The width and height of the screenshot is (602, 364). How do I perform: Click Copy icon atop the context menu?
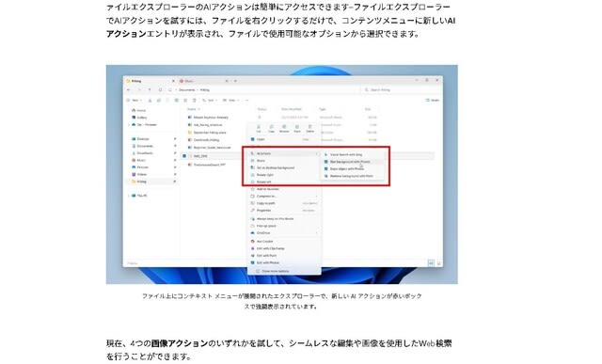271,128
